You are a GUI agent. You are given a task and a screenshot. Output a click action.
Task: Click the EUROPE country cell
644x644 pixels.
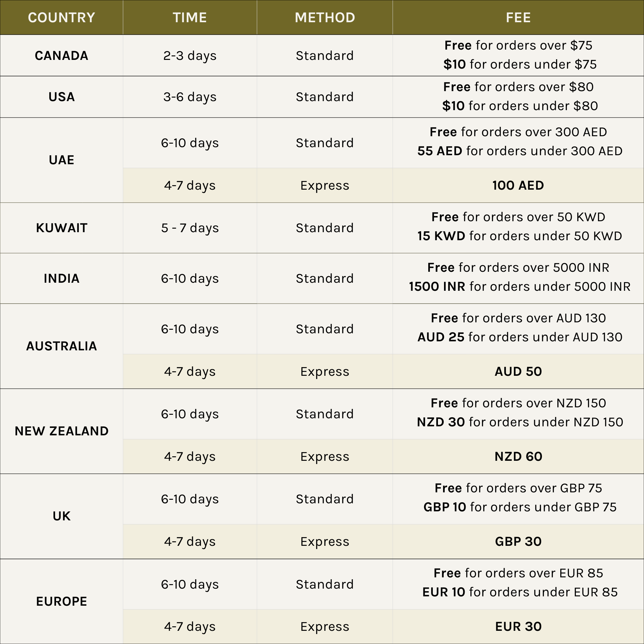click(x=61, y=601)
